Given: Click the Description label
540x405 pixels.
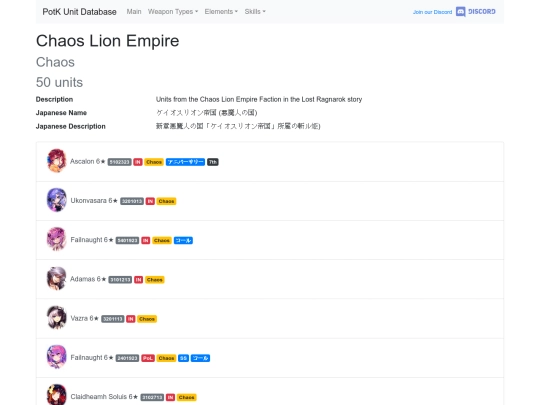Looking at the screenshot, I should 54,99.
